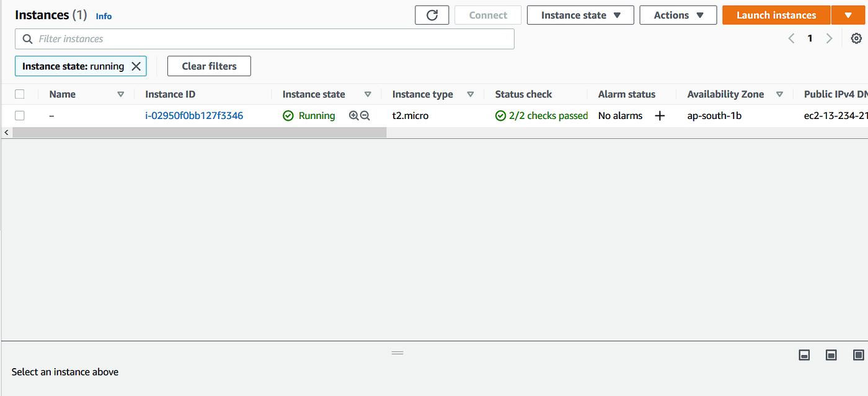This screenshot has height=396, width=868.
Task: Zoom in filter icon beside Running state
Action: pos(353,115)
